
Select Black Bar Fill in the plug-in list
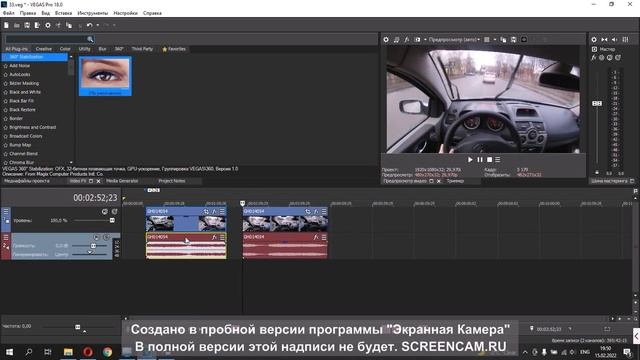pos(22,101)
